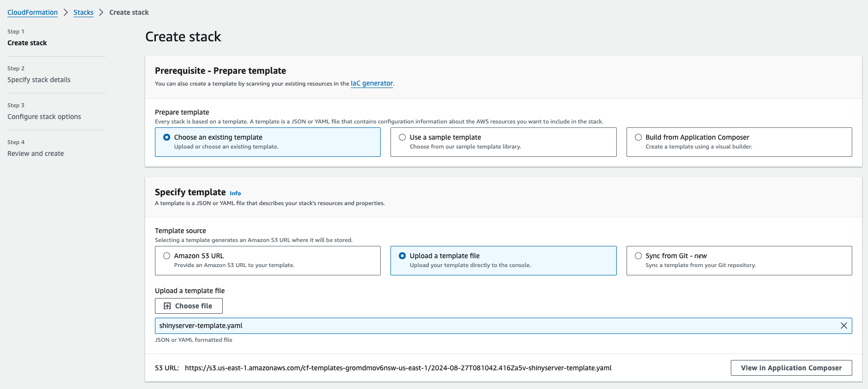Select the Sync from Git source
Screen dimensions: 868x389
tap(739, 261)
